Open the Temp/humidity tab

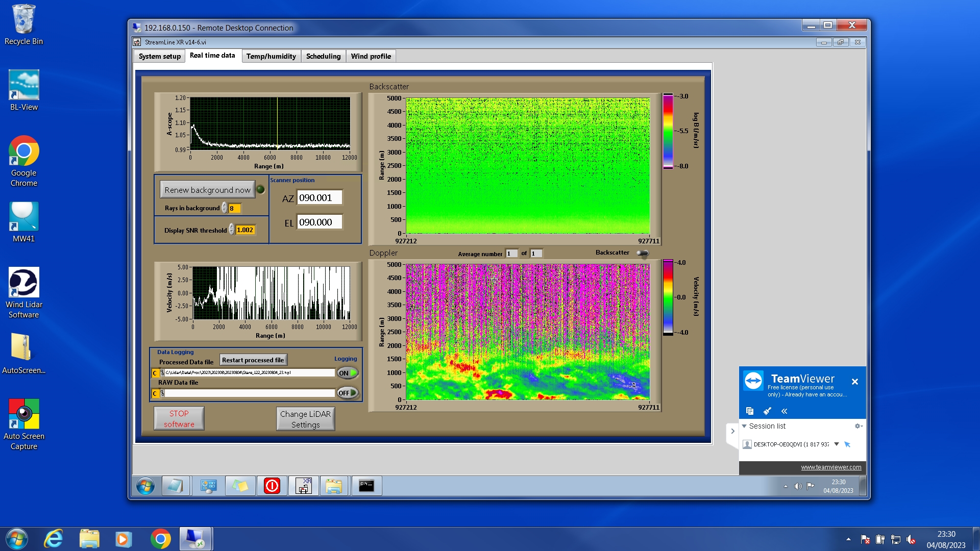[x=271, y=56]
